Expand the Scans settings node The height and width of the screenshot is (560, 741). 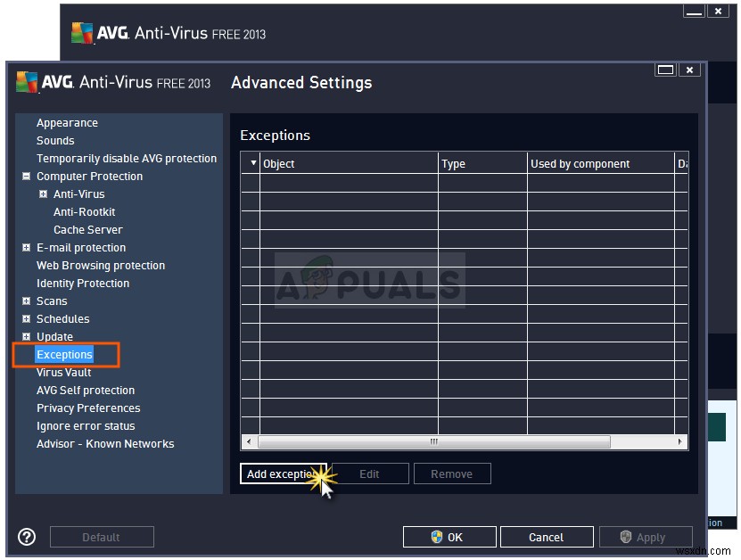(26, 301)
